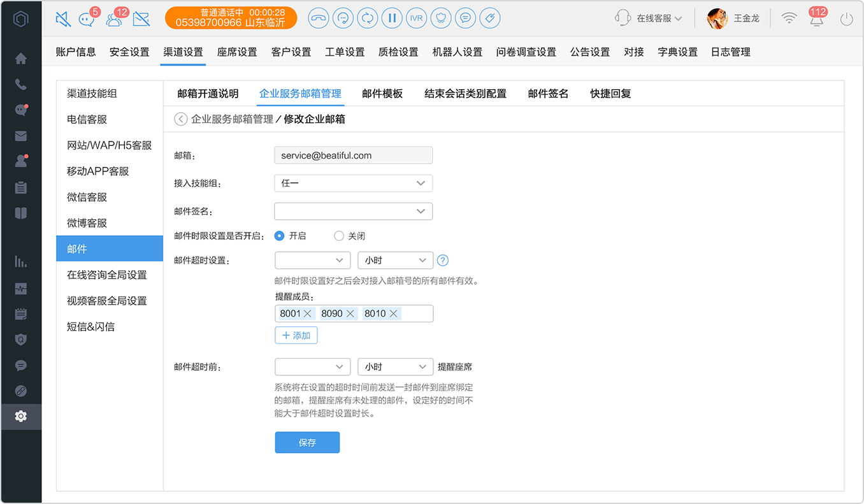
Task: Click the help question mark icon
Action: click(x=443, y=261)
